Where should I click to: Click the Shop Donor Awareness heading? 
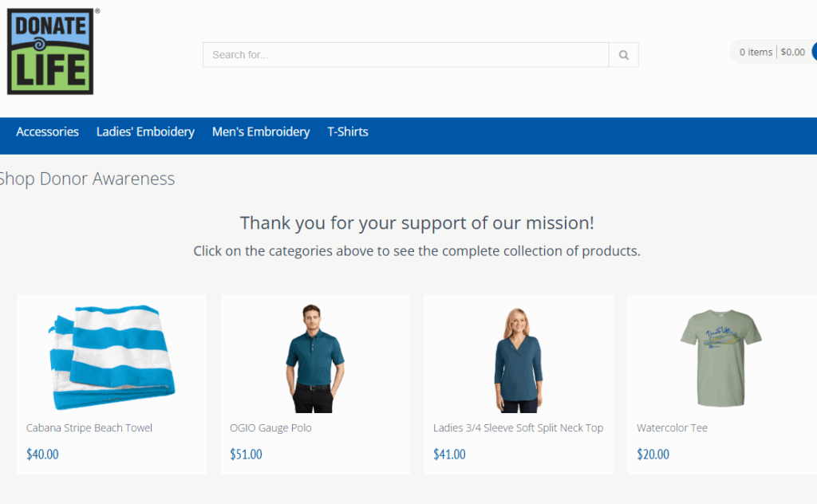pos(86,179)
